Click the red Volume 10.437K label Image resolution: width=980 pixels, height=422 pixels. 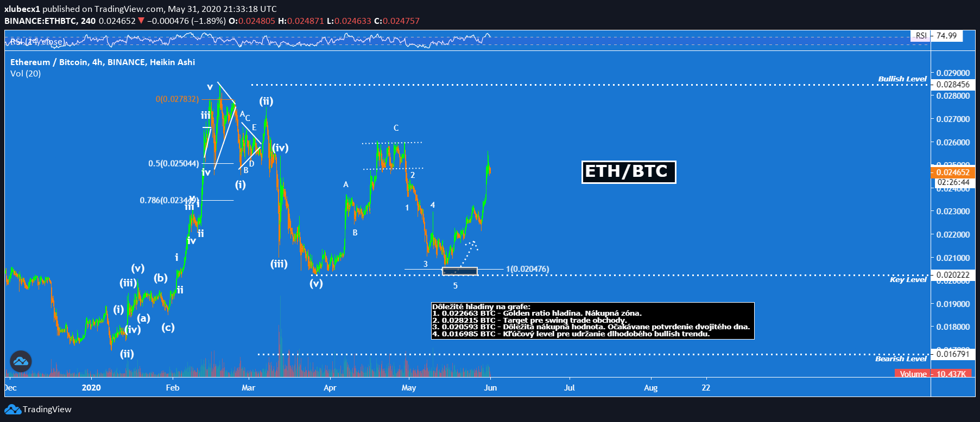tap(932, 374)
